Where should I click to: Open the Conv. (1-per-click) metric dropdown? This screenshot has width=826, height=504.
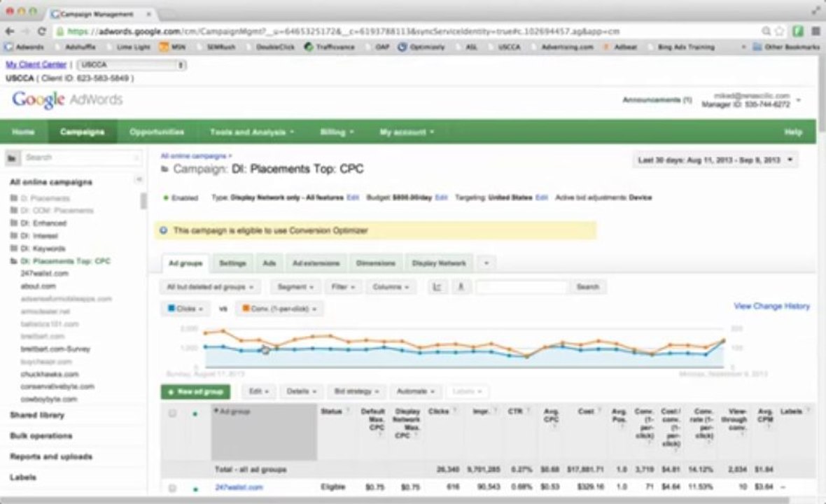point(280,309)
